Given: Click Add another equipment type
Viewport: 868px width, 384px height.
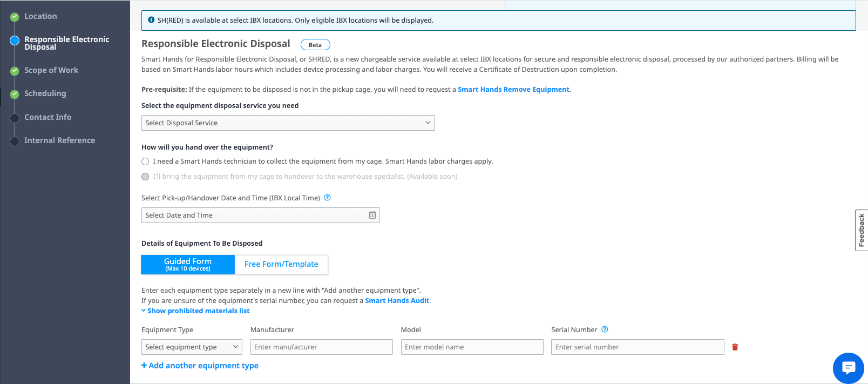Looking at the screenshot, I should point(200,366).
